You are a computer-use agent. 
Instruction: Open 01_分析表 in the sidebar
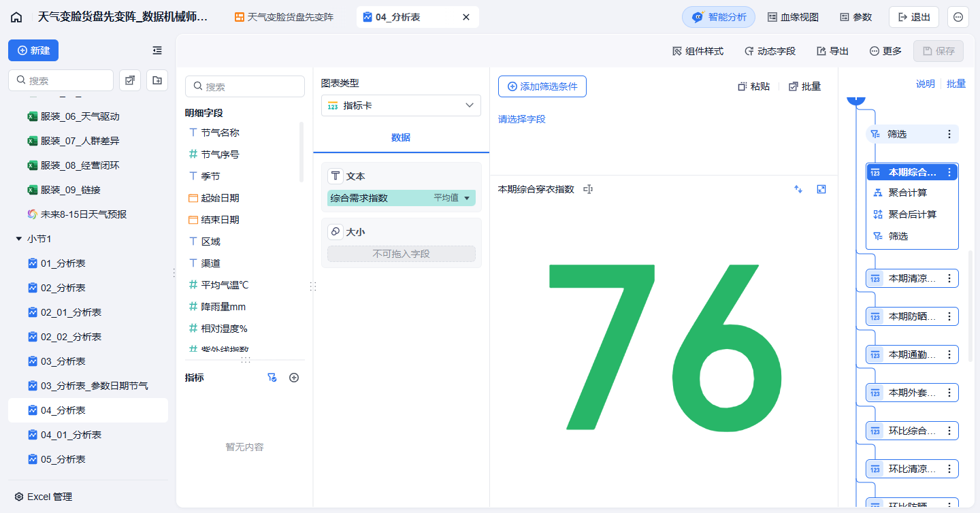coord(88,263)
